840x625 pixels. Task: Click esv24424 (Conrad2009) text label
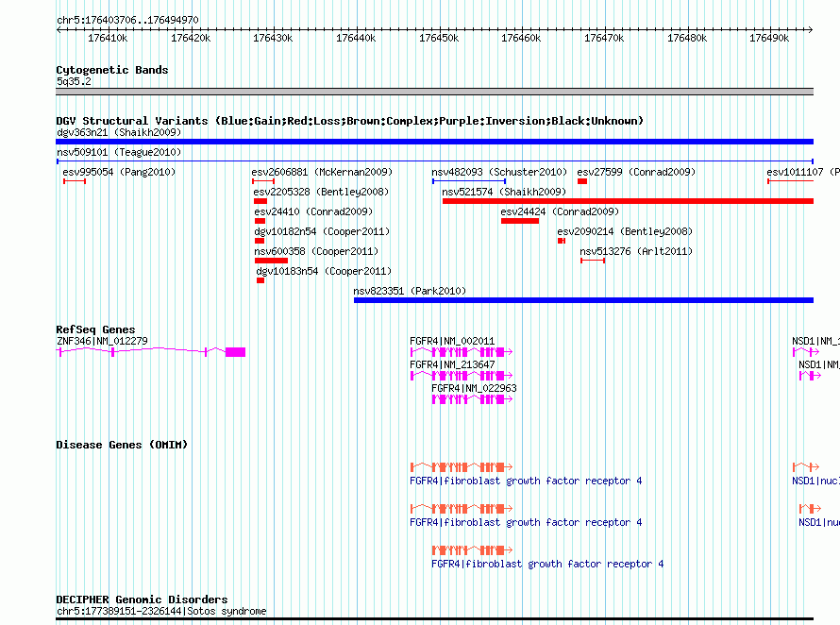(x=560, y=211)
